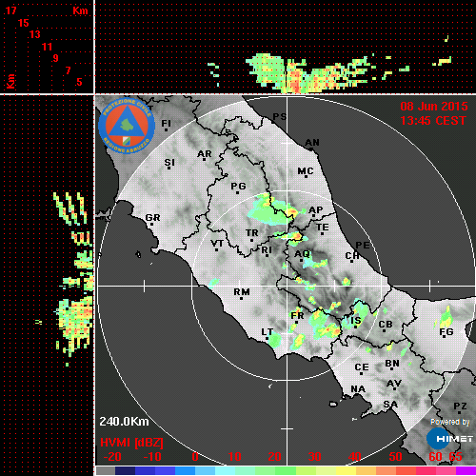This screenshot has width=476, height=476.
Task: Click the HVMI [dBZ] legend title
Action: [131, 443]
